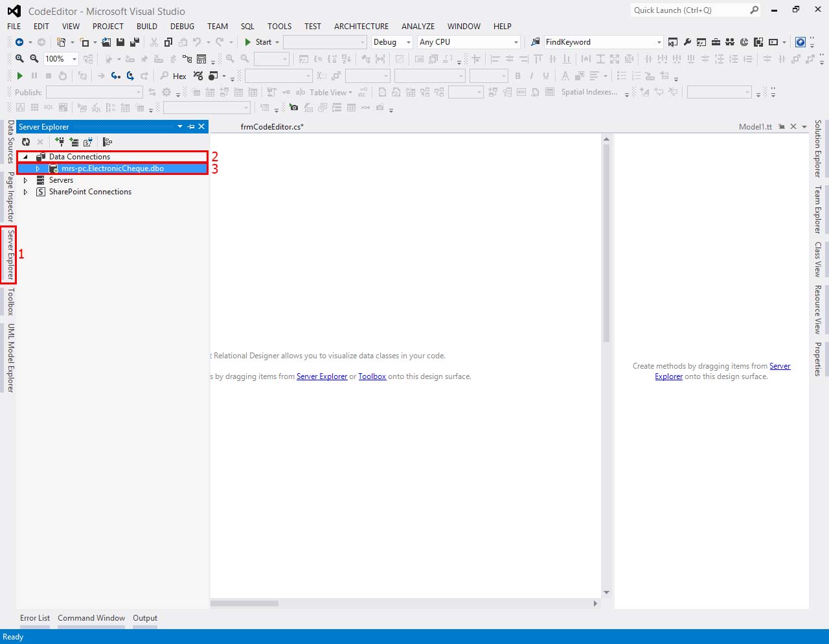This screenshot has height=644, width=829.
Task: Open the Command Window tab
Action: [x=91, y=618]
